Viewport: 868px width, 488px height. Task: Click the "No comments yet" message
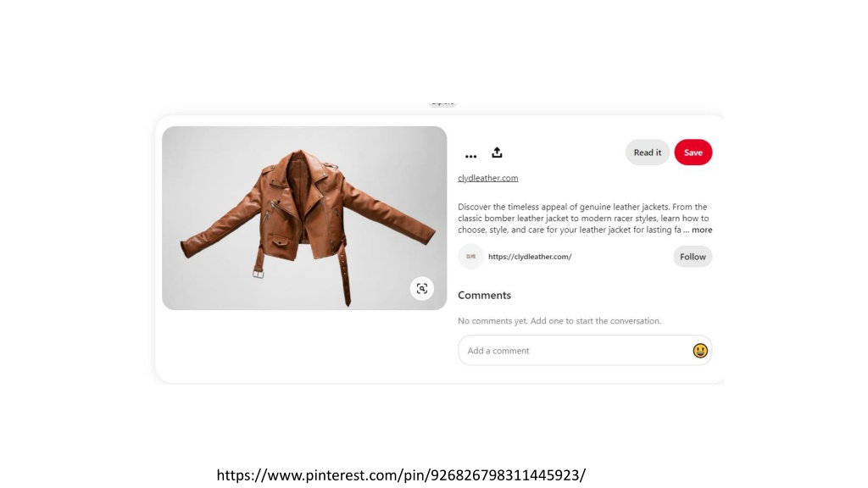(x=559, y=321)
